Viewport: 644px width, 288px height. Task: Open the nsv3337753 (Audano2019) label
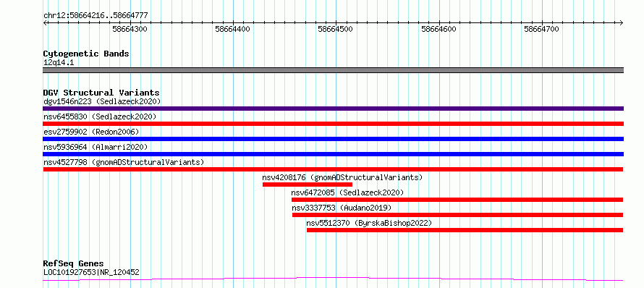(342, 208)
